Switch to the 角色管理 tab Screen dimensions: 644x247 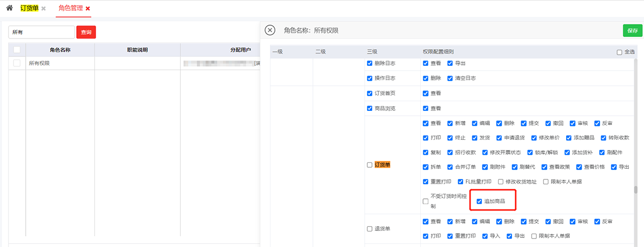tap(70, 9)
